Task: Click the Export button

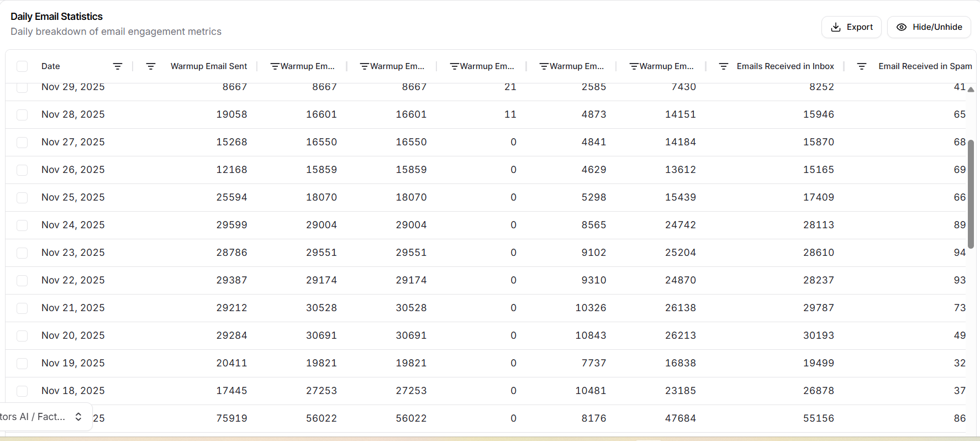Action: tap(851, 27)
